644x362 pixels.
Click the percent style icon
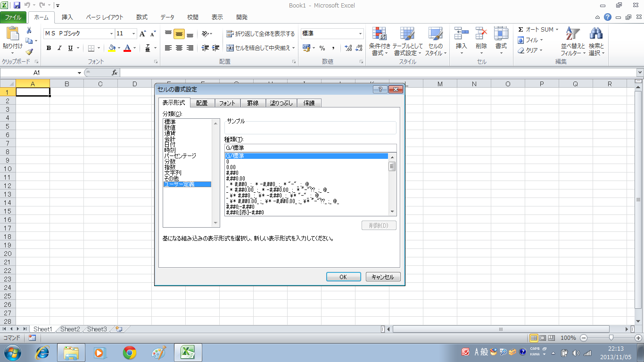click(x=322, y=48)
